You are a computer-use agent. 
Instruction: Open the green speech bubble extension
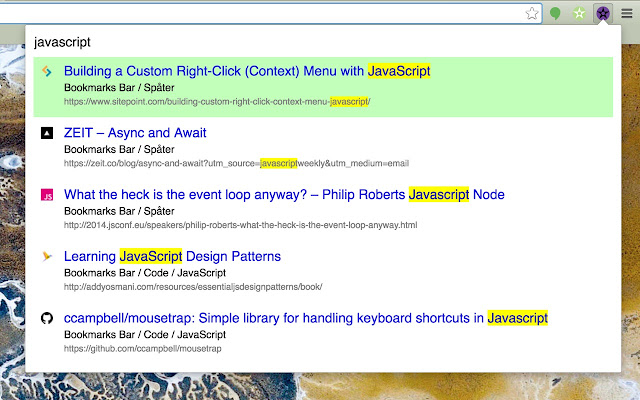[555, 13]
